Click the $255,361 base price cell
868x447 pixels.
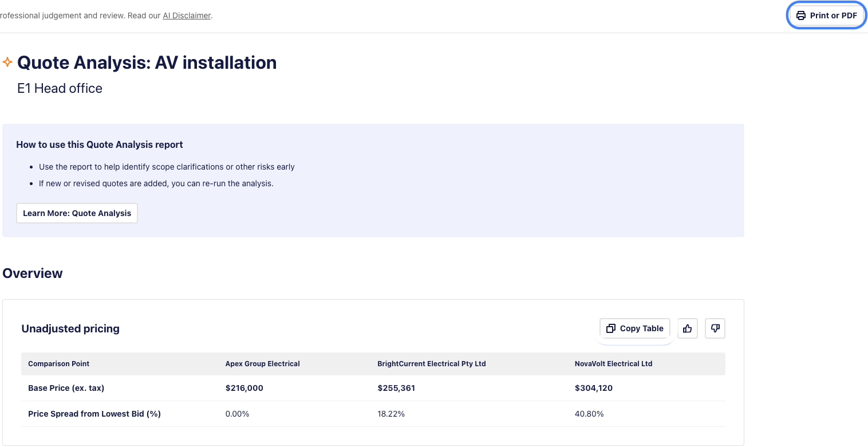[x=396, y=388]
